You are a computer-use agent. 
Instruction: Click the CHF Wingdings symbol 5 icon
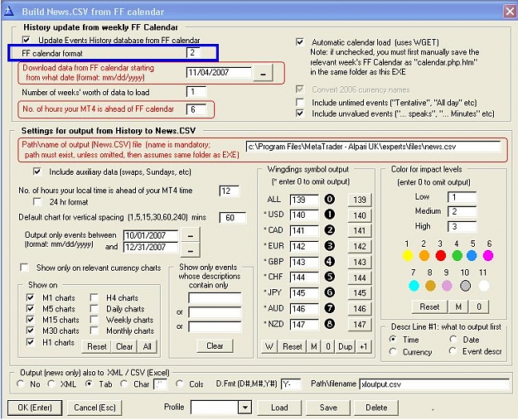tap(329, 277)
